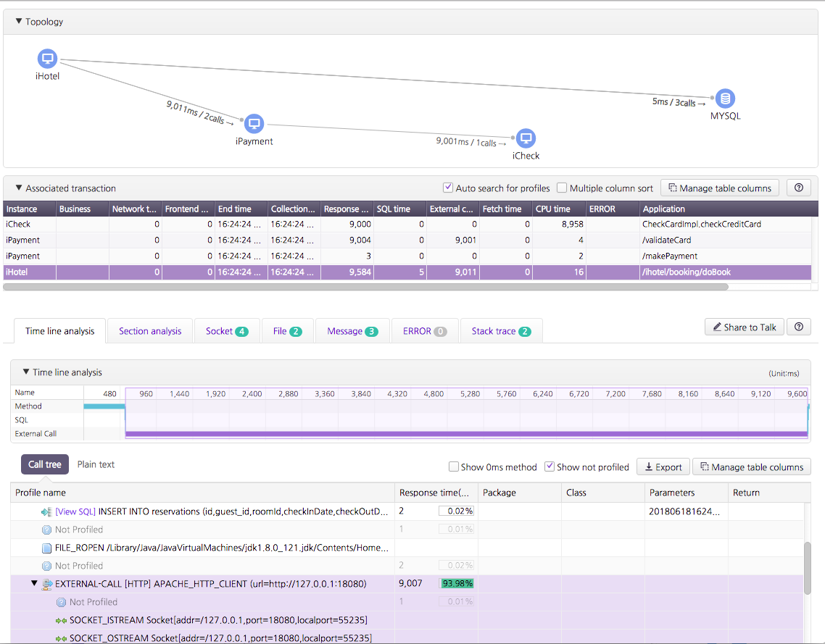
Task: Select the /makePayment transaction row
Action: 407,256
